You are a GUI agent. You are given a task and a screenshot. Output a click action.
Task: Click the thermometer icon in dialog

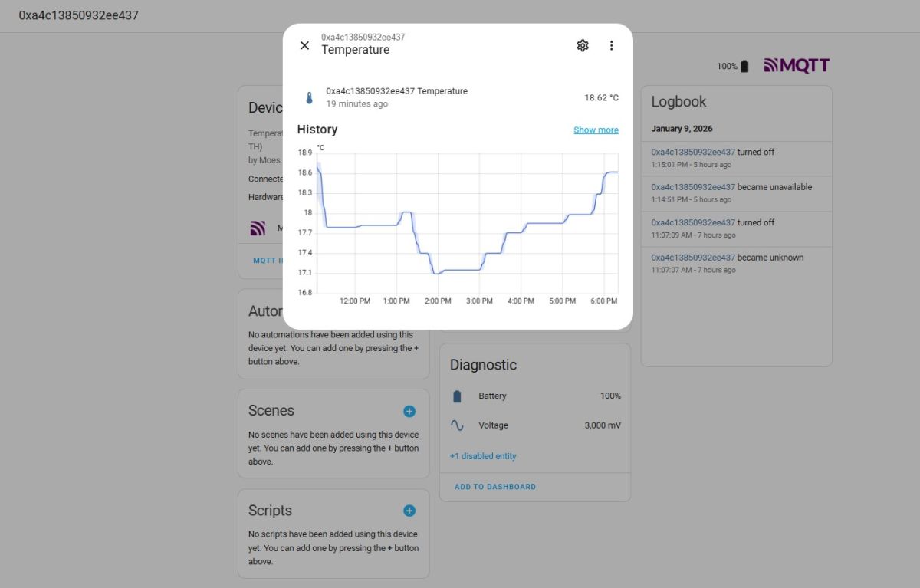pos(310,98)
